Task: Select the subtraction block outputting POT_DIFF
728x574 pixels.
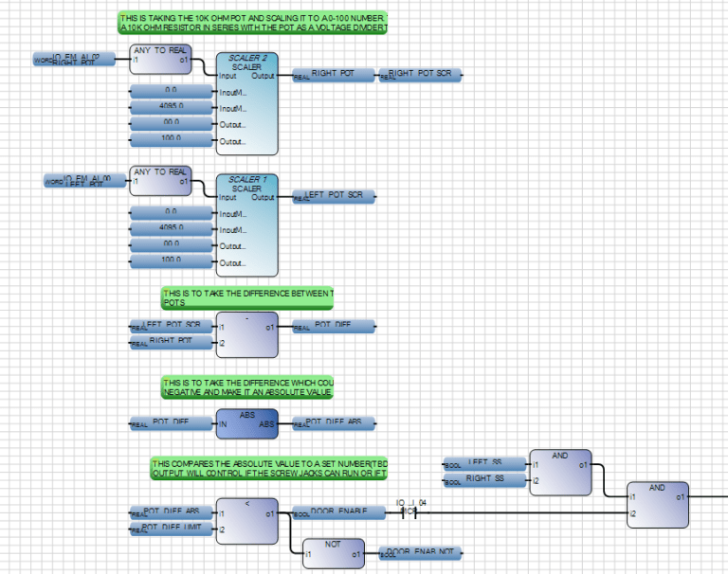Action: coord(247,334)
